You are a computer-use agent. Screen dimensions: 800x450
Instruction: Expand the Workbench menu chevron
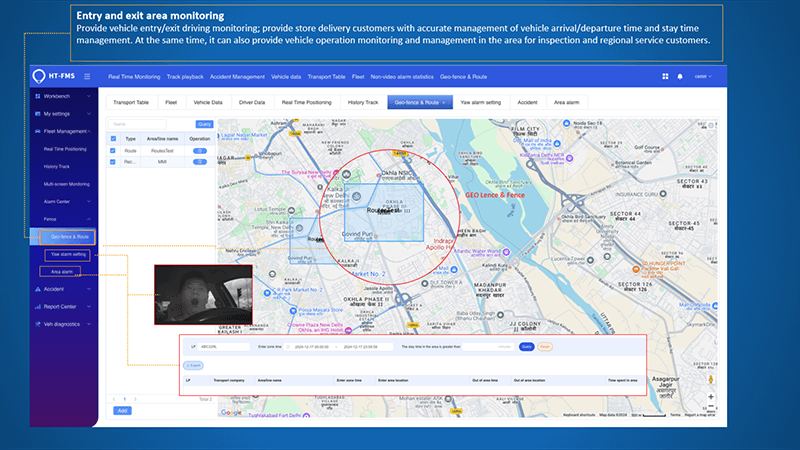tap(89, 96)
